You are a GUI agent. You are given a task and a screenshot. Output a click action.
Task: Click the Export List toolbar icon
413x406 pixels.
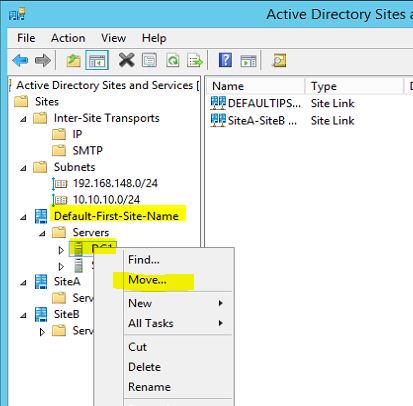pos(195,61)
